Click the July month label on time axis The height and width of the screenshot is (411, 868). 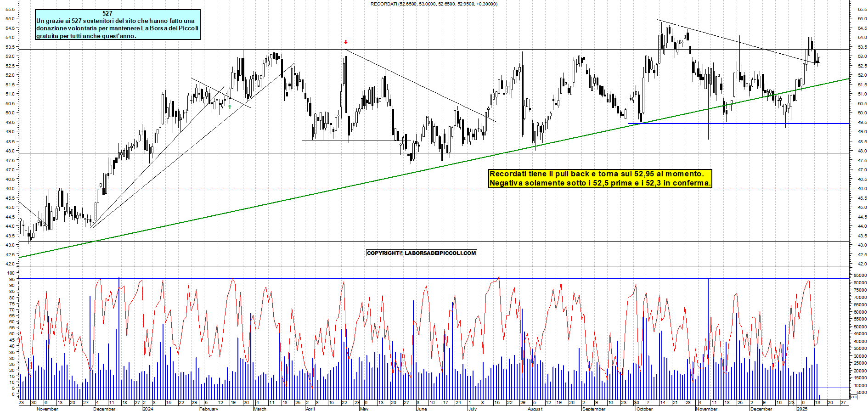472,409
